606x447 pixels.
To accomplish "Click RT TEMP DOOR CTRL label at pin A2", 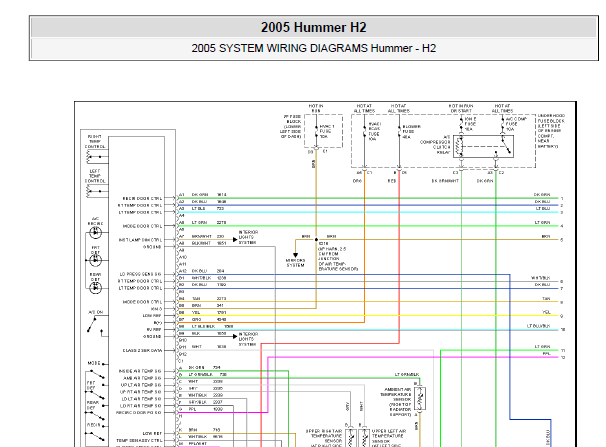I will pos(140,206).
